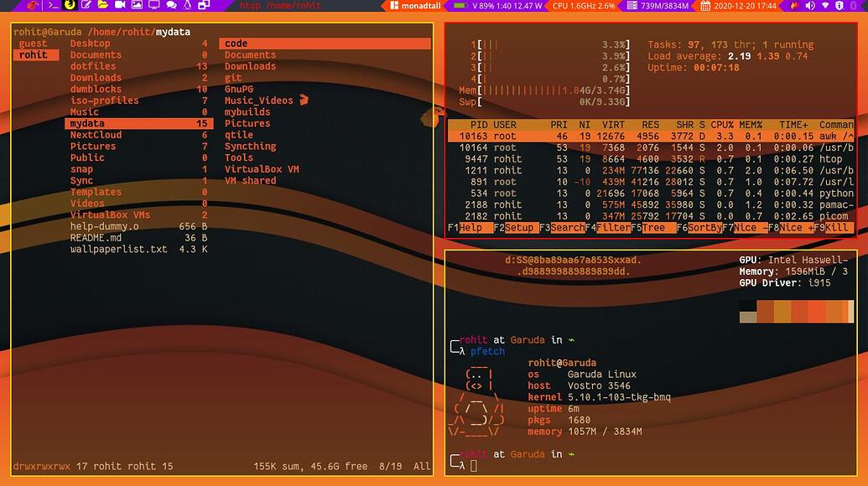Click the Tux penguin icon in the top bar
Viewport: 868px width, 486px height.
(186, 6)
